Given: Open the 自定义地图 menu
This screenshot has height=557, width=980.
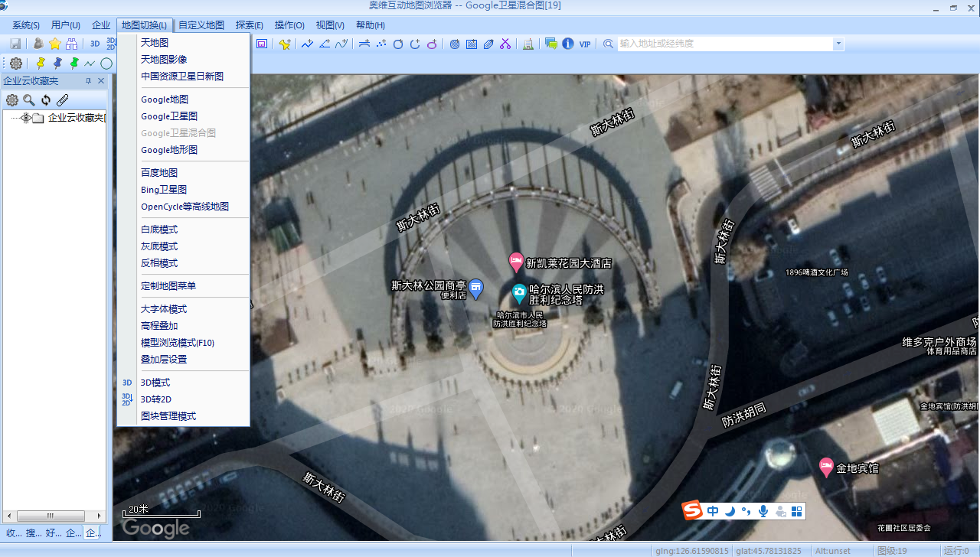Looking at the screenshot, I should 201,25.
